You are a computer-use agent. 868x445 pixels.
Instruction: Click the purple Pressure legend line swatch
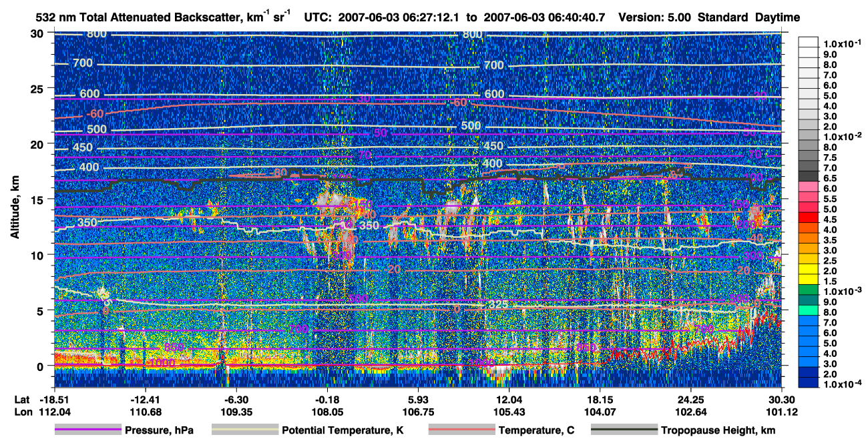click(87, 430)
